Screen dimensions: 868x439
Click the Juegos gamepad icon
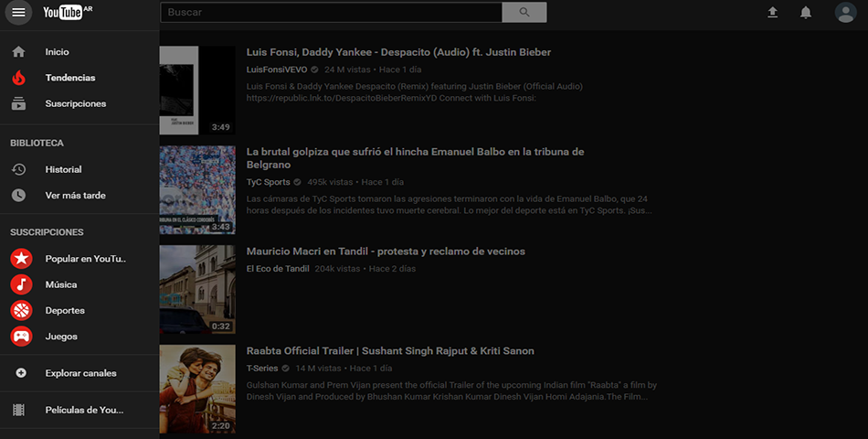pos(21,337)
